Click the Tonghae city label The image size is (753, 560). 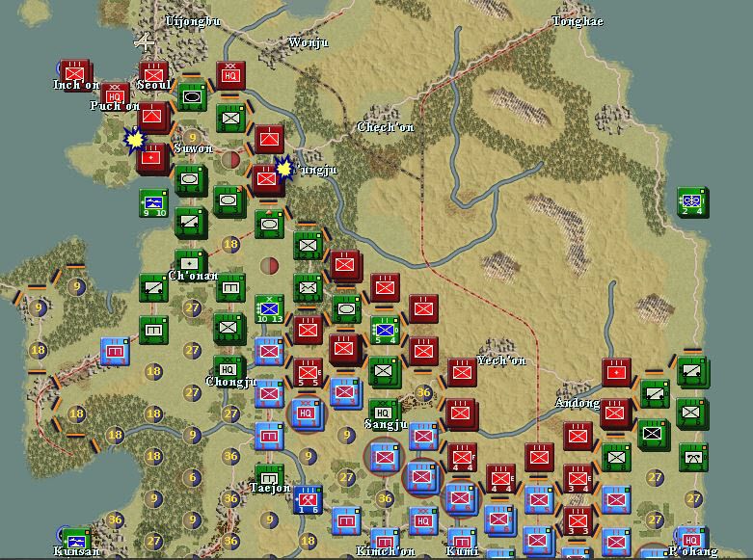click(578, 21)
